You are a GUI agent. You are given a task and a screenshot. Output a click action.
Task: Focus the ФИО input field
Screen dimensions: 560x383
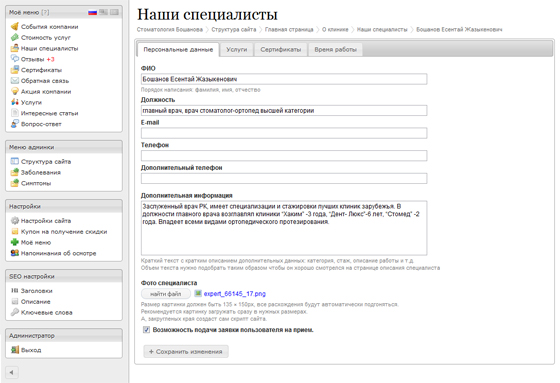click(284, 79)
